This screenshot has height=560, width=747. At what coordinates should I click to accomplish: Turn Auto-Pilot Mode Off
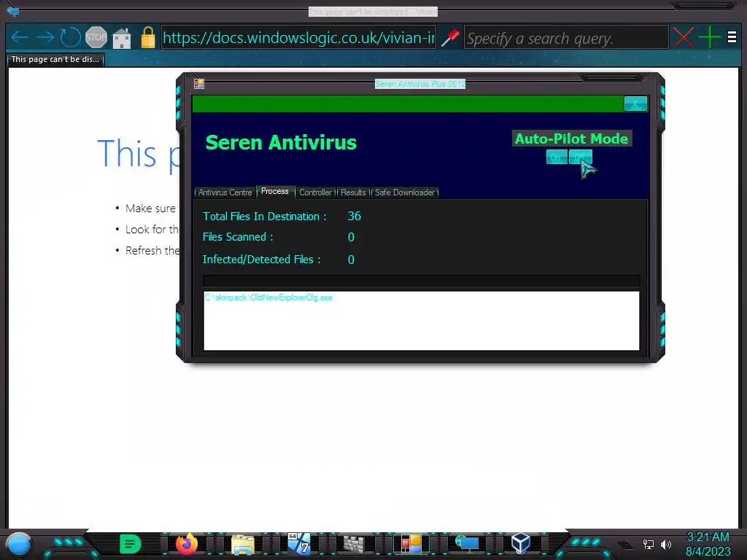[x=580, y=157]
